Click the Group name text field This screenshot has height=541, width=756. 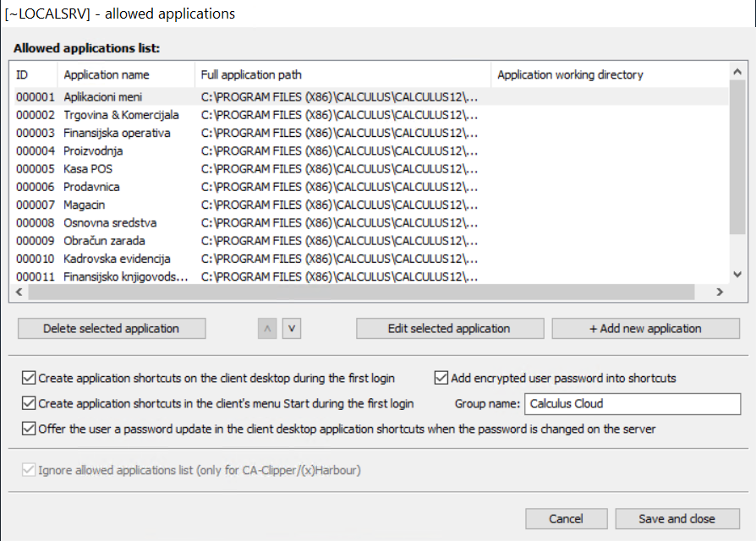coord(632,404)
